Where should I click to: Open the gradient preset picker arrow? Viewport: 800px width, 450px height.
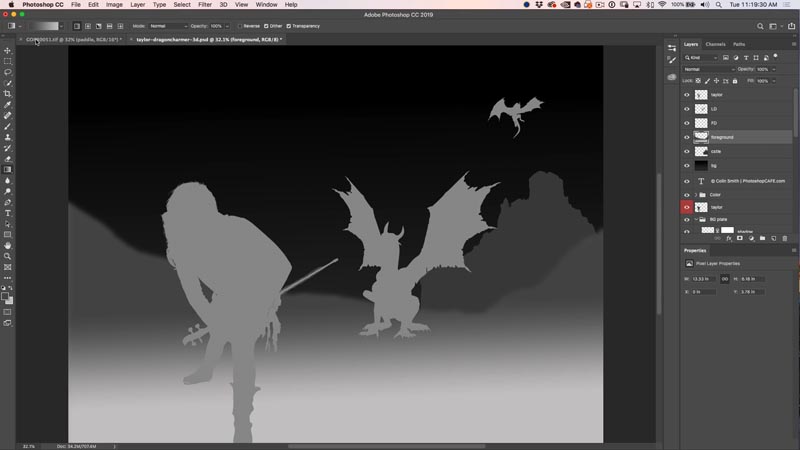(x=61, y=26)
